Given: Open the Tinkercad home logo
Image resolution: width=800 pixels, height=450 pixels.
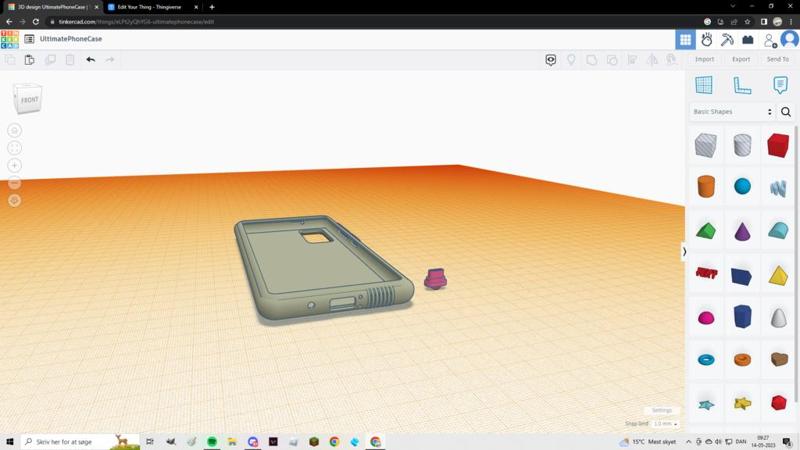Looking at the screenshot, I should coord(10,39).
